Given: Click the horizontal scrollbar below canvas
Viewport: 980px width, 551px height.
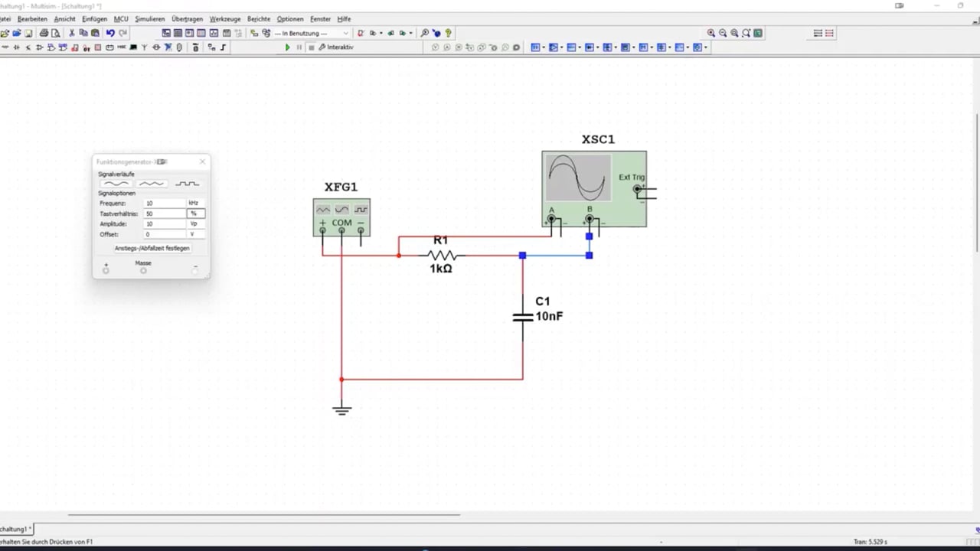Looking at the screenshot, I should [264, 515].
